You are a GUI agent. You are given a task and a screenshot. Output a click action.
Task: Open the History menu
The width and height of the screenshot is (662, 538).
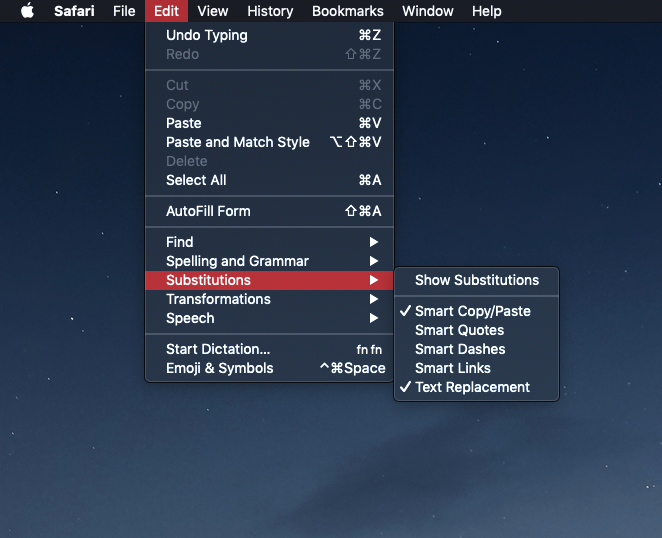click(270, 11)
